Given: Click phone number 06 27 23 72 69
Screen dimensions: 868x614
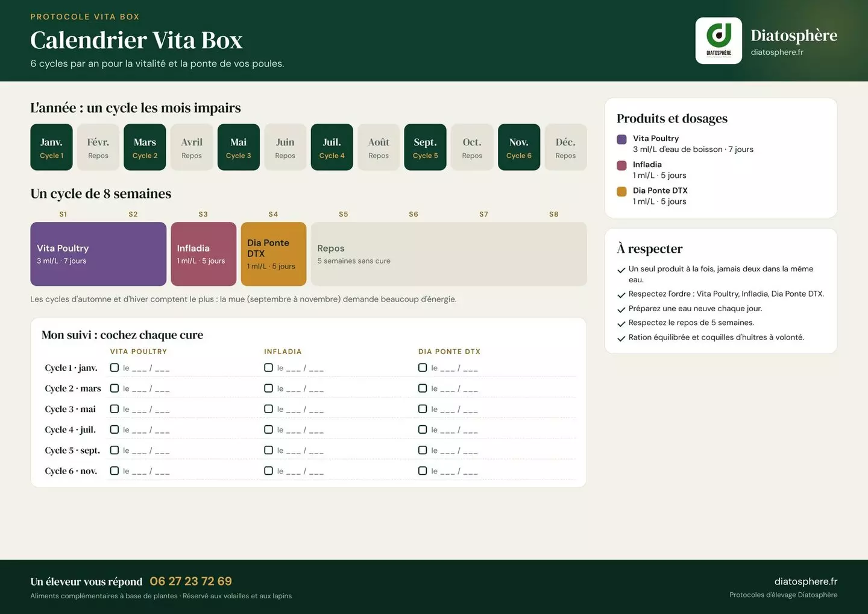Looking at the screenshot, I should (190, 581).
